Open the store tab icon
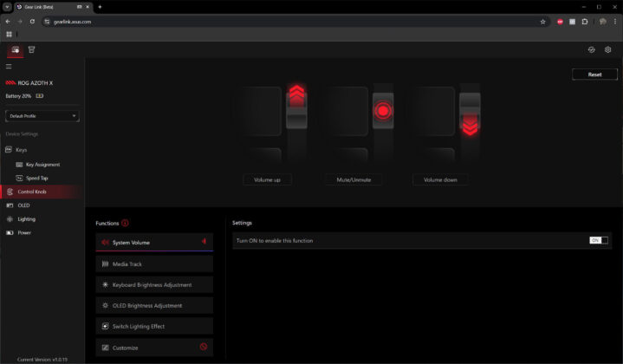The width and height of the screenshot is (623, 364). (31, 49)
